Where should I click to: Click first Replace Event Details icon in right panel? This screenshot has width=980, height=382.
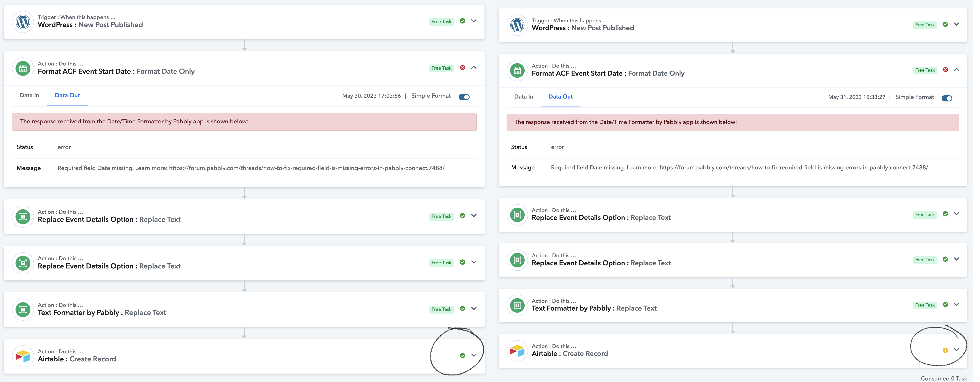click(x=517, y=215)
